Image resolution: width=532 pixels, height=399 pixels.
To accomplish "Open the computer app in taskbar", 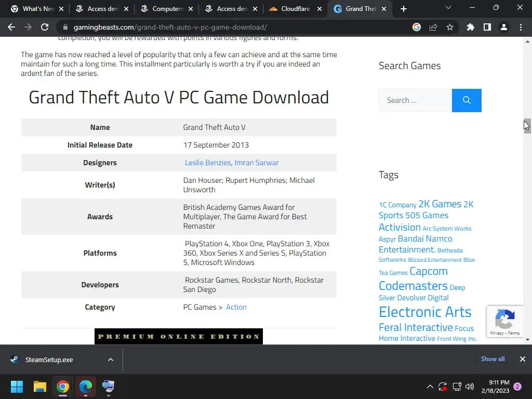I will pos(108,387).
